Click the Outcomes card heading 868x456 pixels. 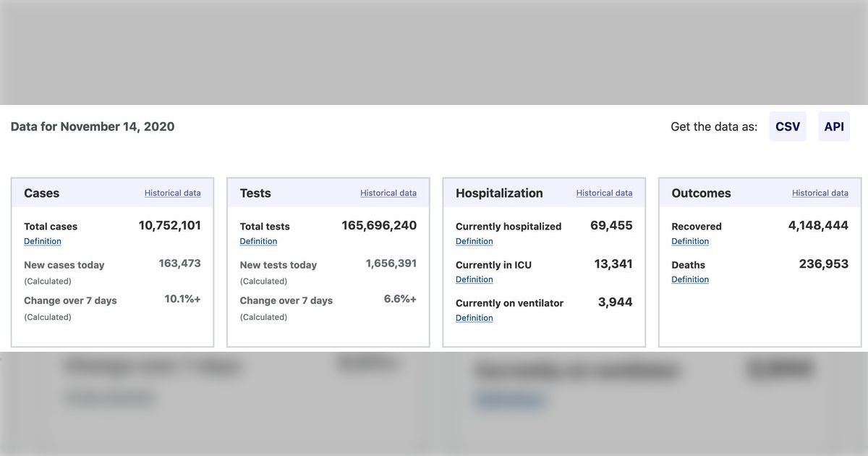click(701, 193)
